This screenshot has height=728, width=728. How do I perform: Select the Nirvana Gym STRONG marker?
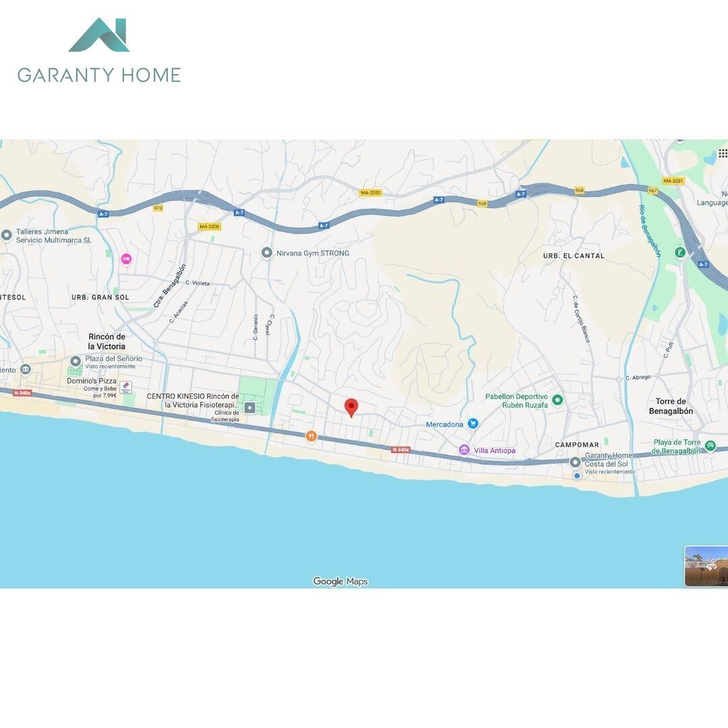[x=266, y=253]
